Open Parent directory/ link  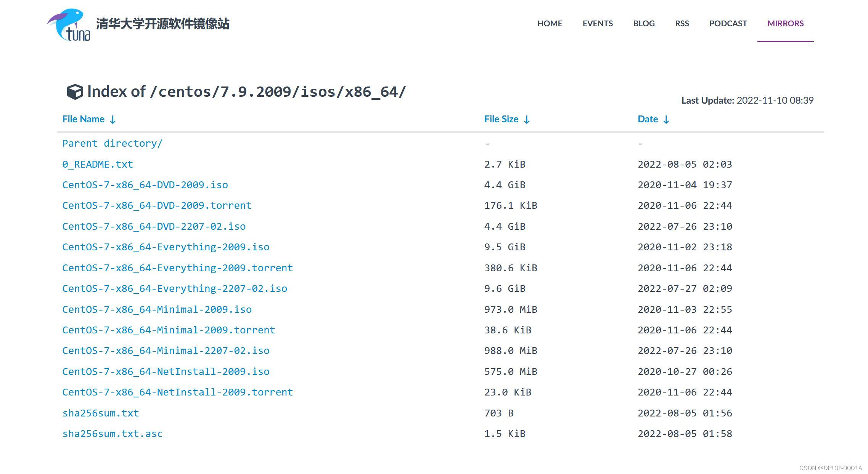coord(113,144)
